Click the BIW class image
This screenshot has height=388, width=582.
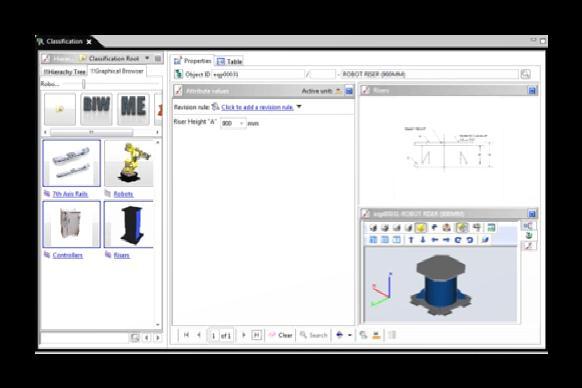click(x=97, y=109)
